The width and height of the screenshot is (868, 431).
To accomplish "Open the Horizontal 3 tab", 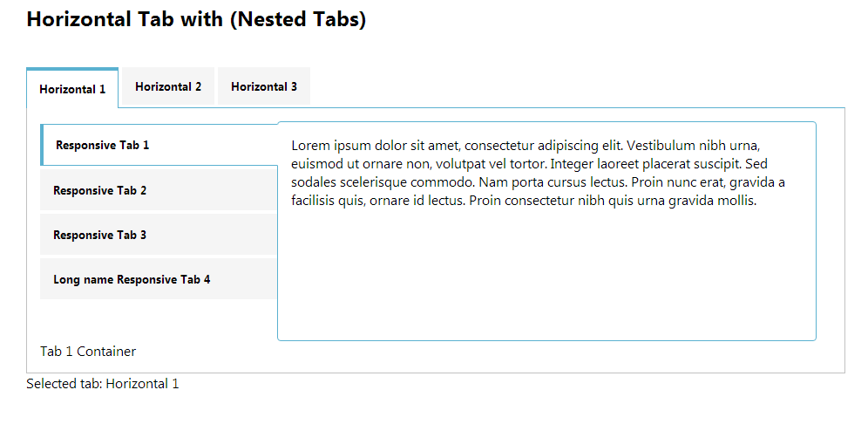I will tap(264, 86).
